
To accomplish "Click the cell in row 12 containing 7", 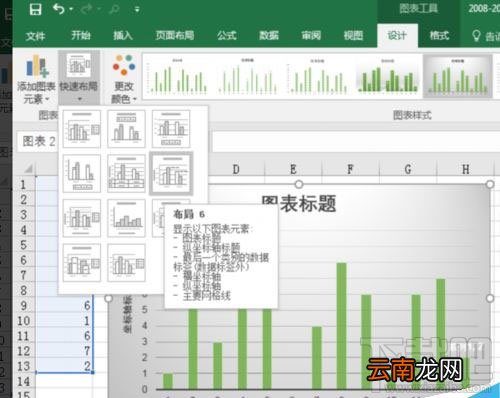I will [64, 351].
